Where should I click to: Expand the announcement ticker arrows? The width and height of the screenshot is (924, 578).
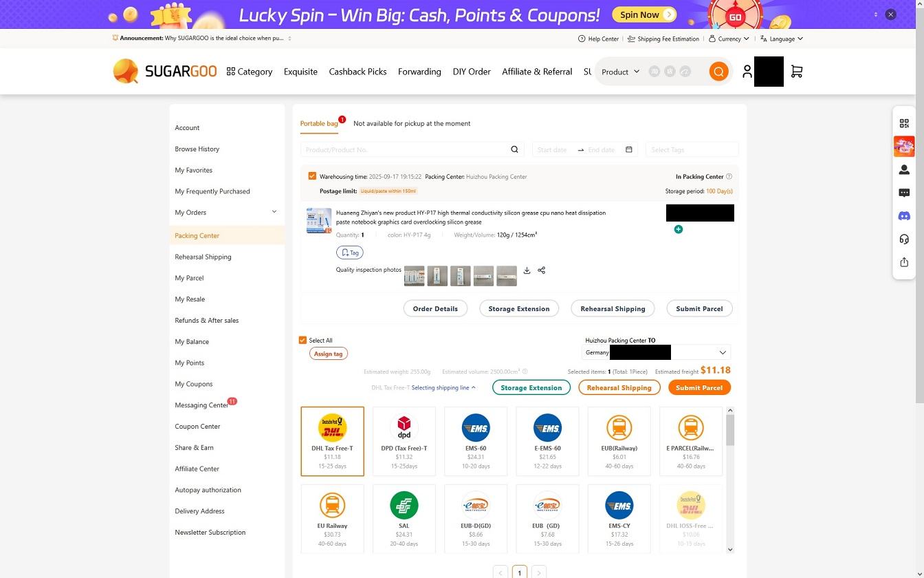pos(289,39)
